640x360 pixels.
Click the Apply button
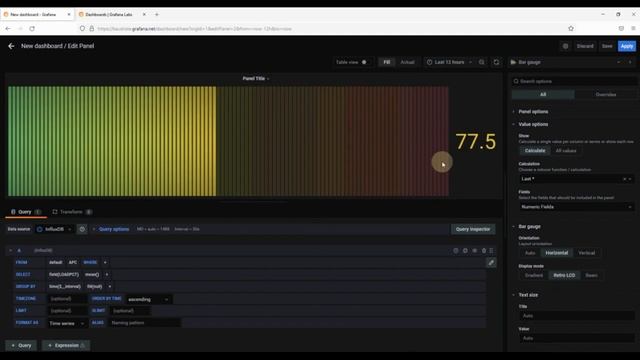(x=627, y=46)
